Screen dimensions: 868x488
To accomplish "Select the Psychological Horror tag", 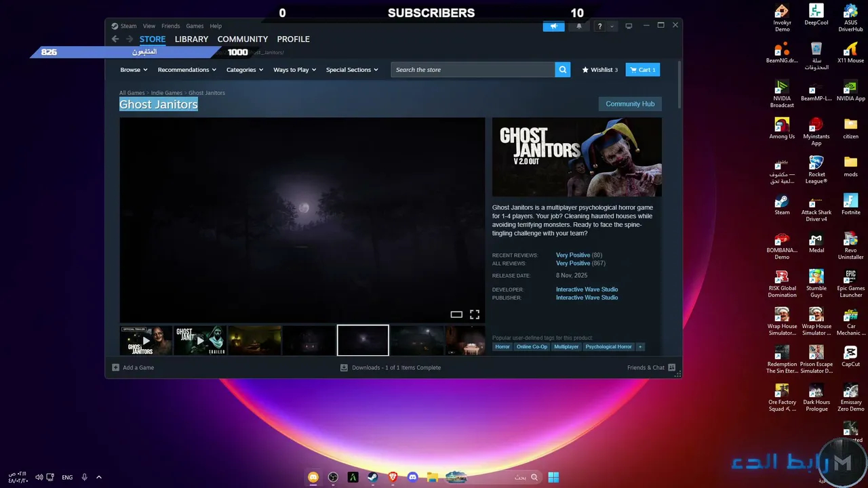I will click(x=608, y=347).
